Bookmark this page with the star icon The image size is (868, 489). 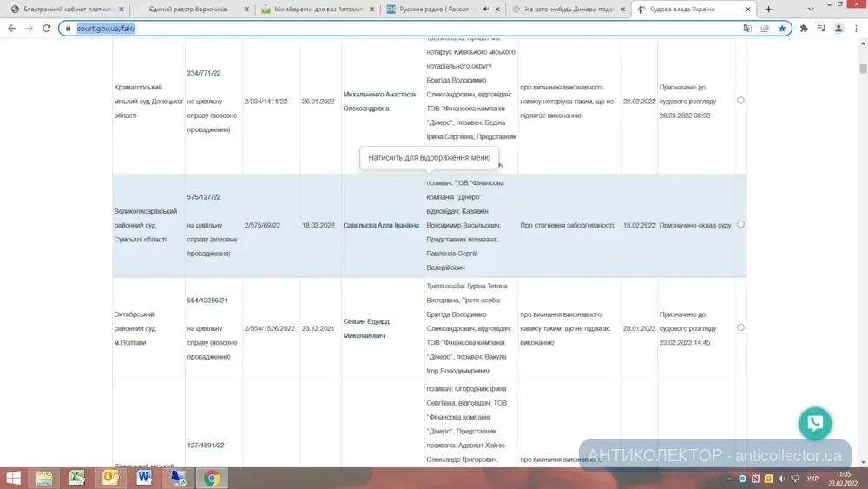pos(782,28)
